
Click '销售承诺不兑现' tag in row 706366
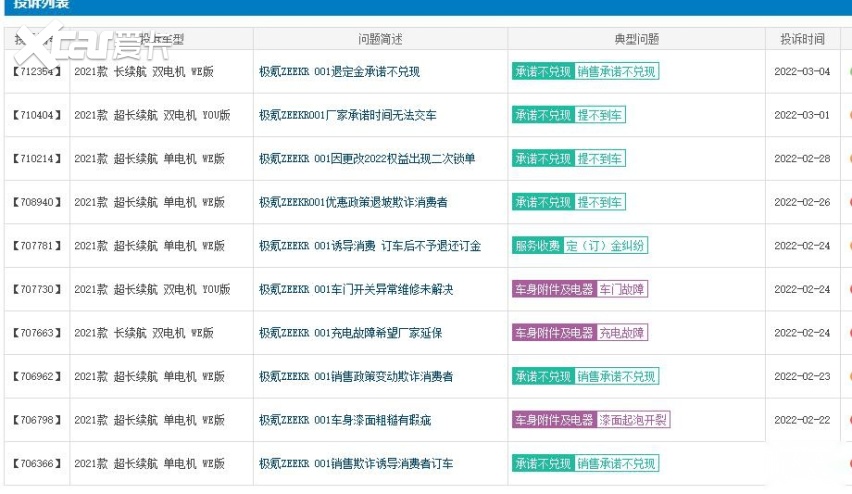(616, 464)
